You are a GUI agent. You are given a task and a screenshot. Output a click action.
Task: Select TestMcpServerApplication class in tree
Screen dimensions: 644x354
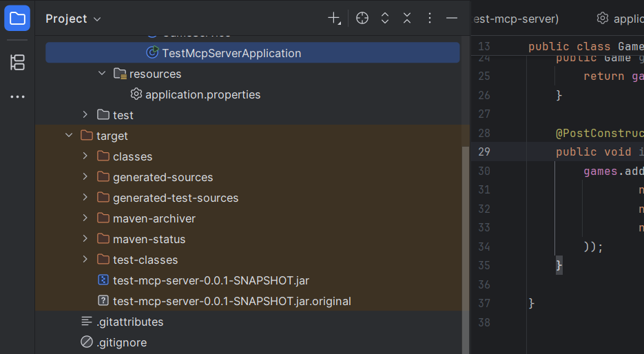click(x=253, y=53)
